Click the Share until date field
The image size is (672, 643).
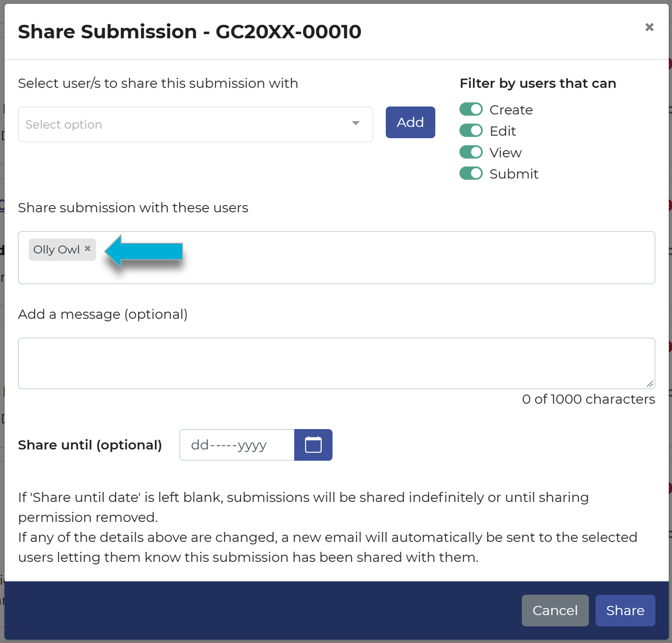coord(237,445)
